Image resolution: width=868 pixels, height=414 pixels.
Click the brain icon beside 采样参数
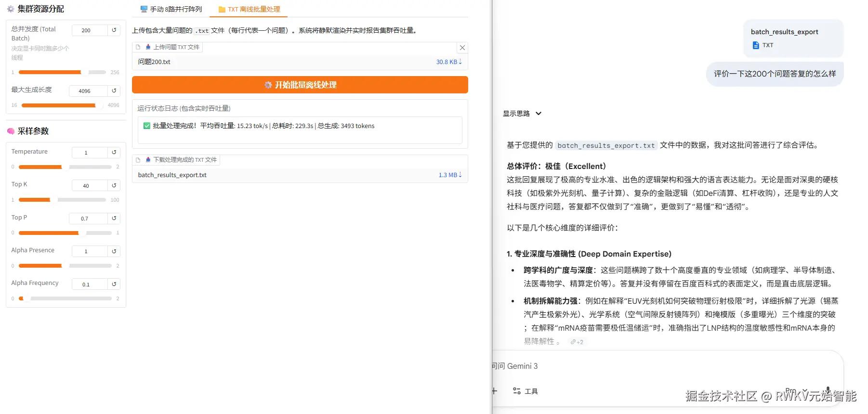pos(11,131)
